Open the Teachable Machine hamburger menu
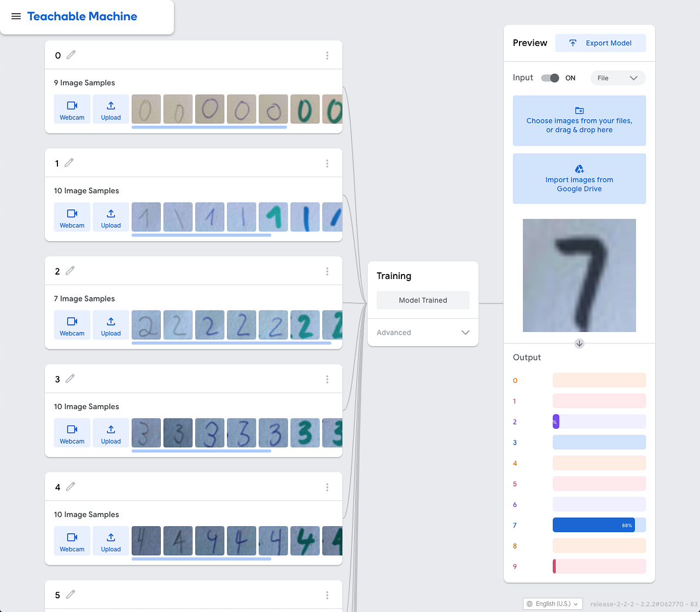Image resolution: width=700 pixels, height=612 pixels. point(16,16)
